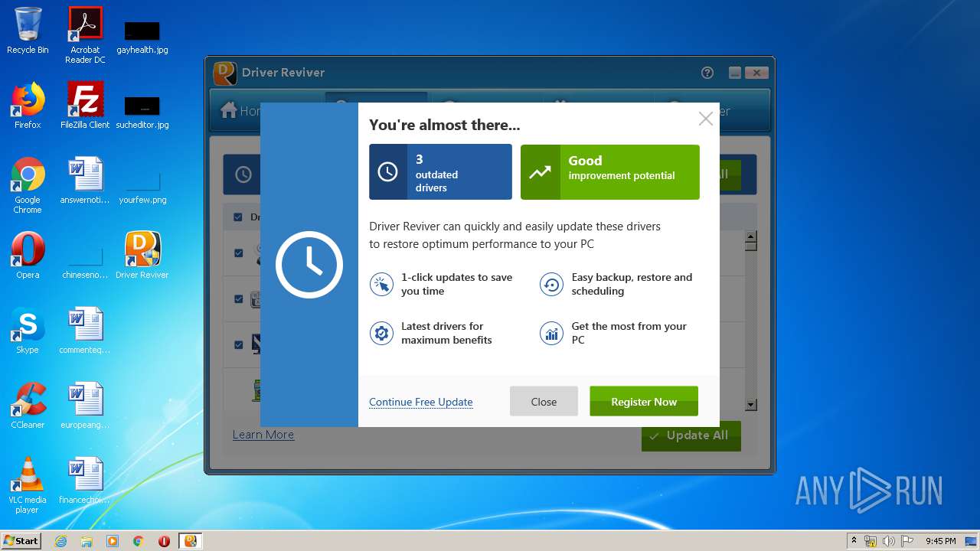The image size is (980, 551).
Task: Toggle the first driver row checkbox
Action: [238, 253]
